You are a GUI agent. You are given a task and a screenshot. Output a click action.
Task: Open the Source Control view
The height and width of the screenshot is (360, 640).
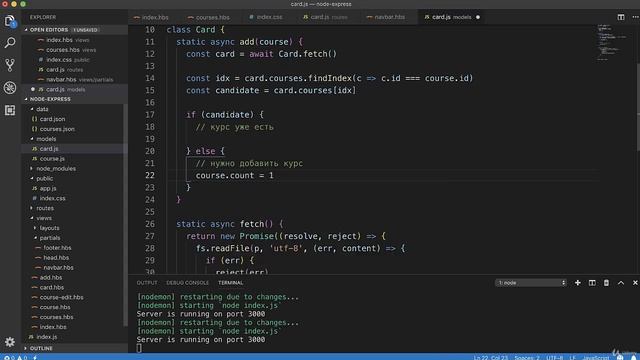coord(10,65)
